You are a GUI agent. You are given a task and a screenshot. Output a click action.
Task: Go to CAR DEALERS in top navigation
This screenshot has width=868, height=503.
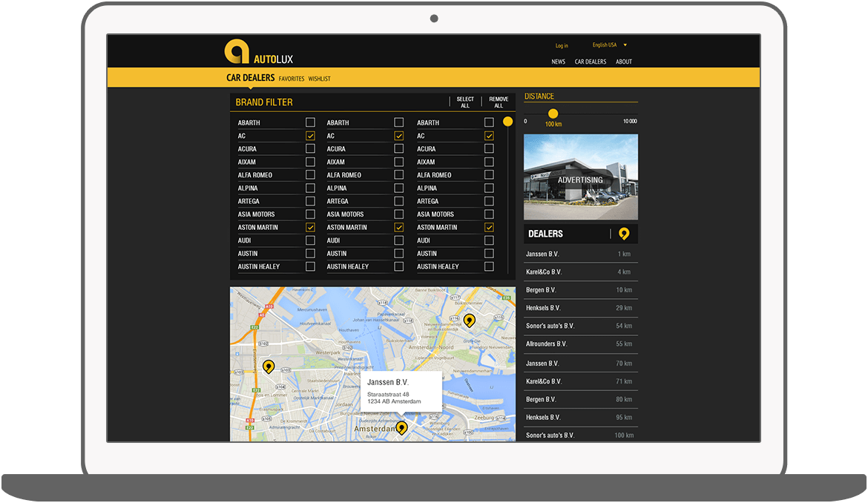pos(590,62)
